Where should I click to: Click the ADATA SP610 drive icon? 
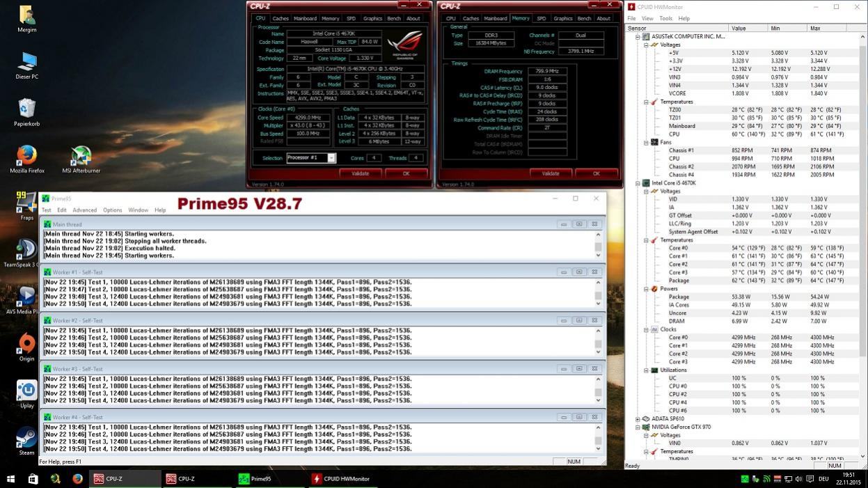pos(646,419)
